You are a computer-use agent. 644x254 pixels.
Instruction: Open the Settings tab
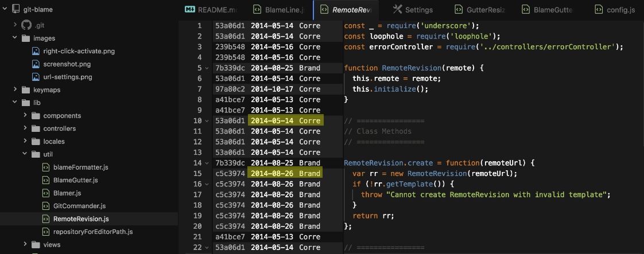point(414,9)
